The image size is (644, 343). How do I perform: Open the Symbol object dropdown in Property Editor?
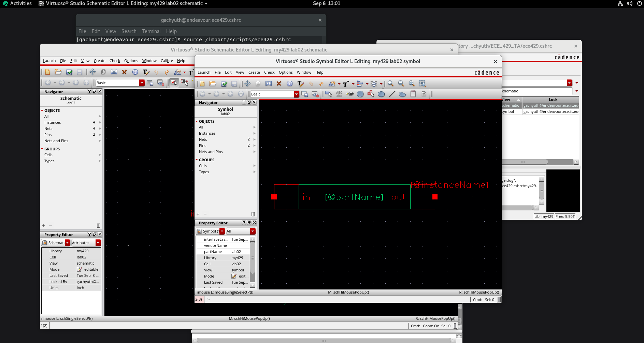[x=222, y=231]
